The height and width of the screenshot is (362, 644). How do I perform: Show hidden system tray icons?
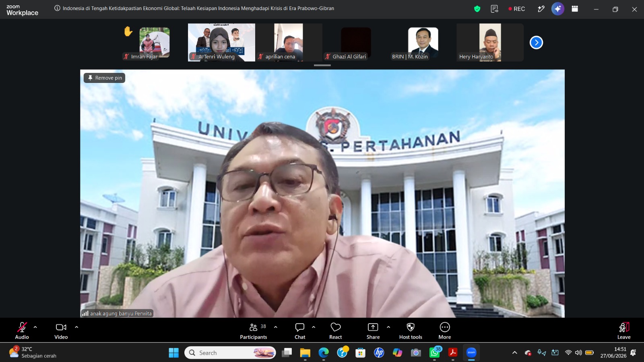tap(514, 353)
